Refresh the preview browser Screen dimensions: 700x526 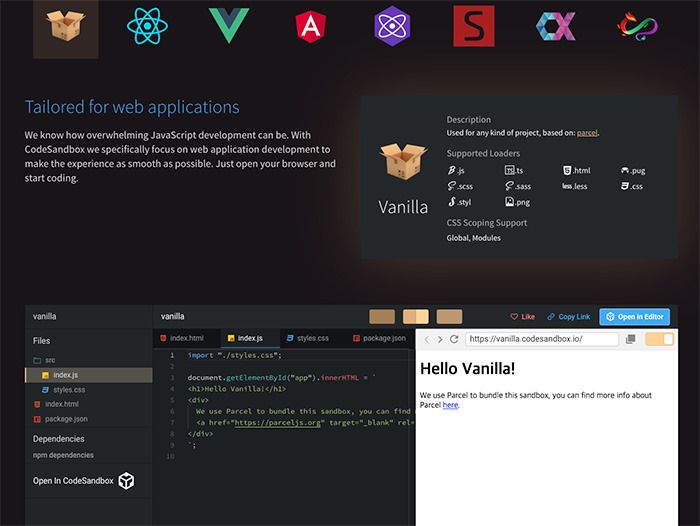pos(454,339)
